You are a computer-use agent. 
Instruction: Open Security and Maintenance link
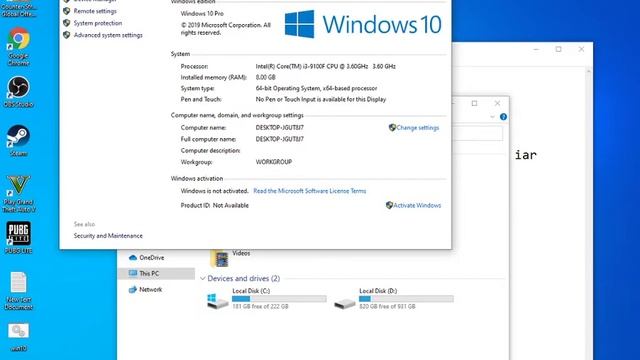[x=108, y=236]
